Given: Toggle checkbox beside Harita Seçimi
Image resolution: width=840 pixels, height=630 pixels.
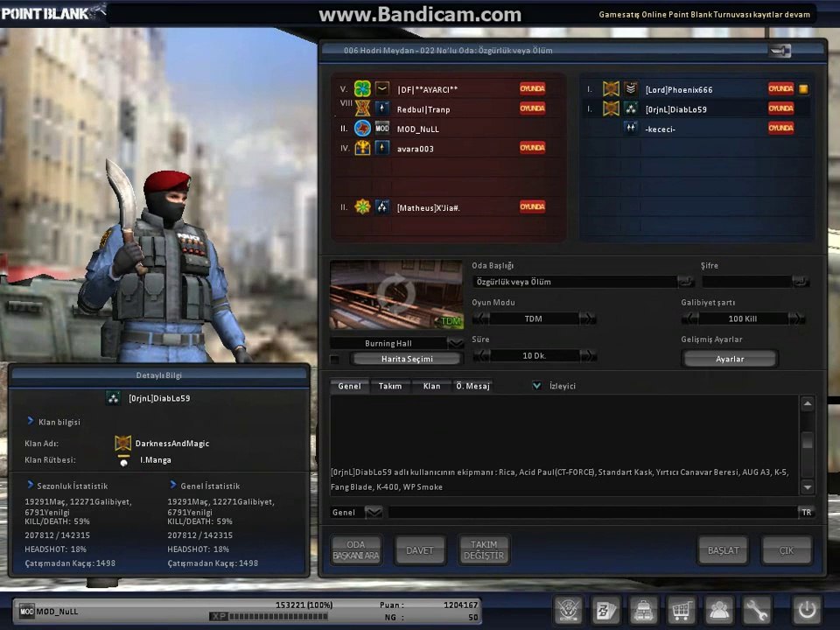Looking at the screenshot, I should [335, 359].
